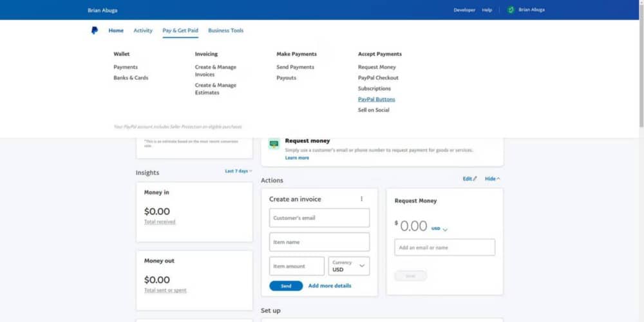Click the Request money card icon
Viewport: 644px width, 322px height.
point(274,144)
